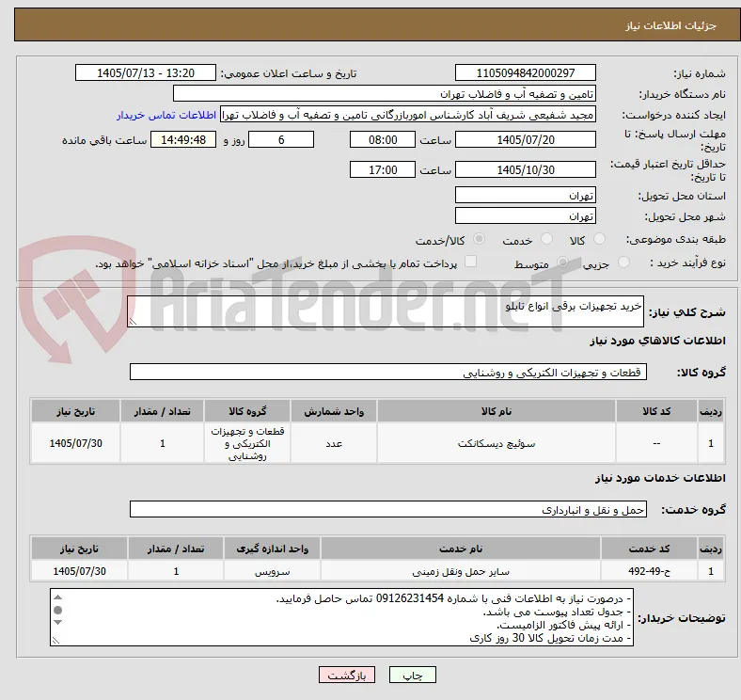This screenshot has width=741, height=700.
Task: Click the چاپ print button
Action: coord(413,675)
